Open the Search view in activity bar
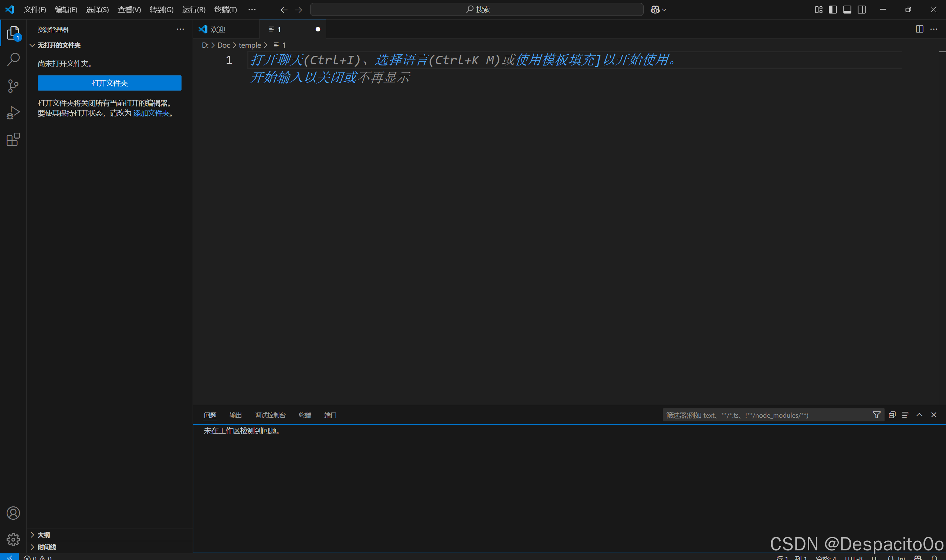The height and width of the screenshot is (560, 946). point(13,59)
